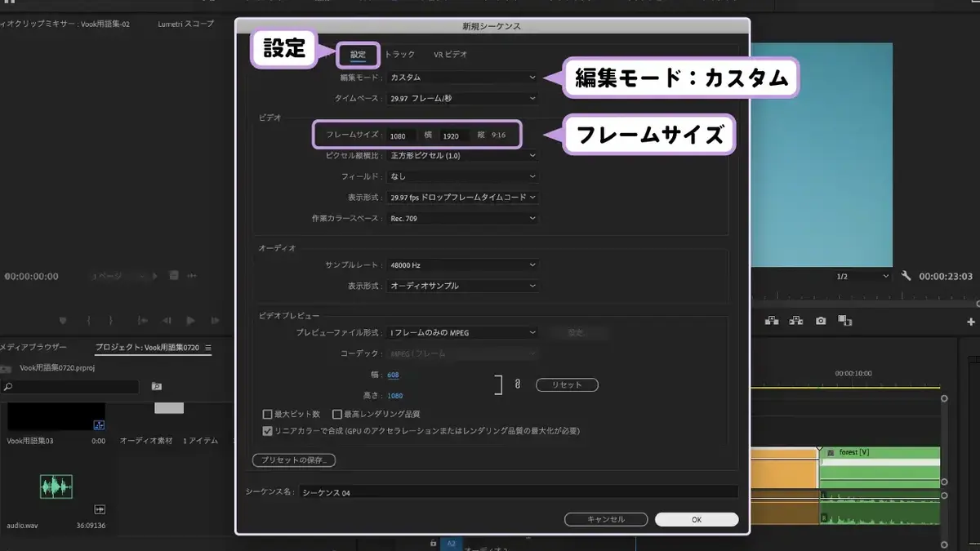
Task: Uncheck the リニアカラーで合成 checkbox
Action: point(267,431)
